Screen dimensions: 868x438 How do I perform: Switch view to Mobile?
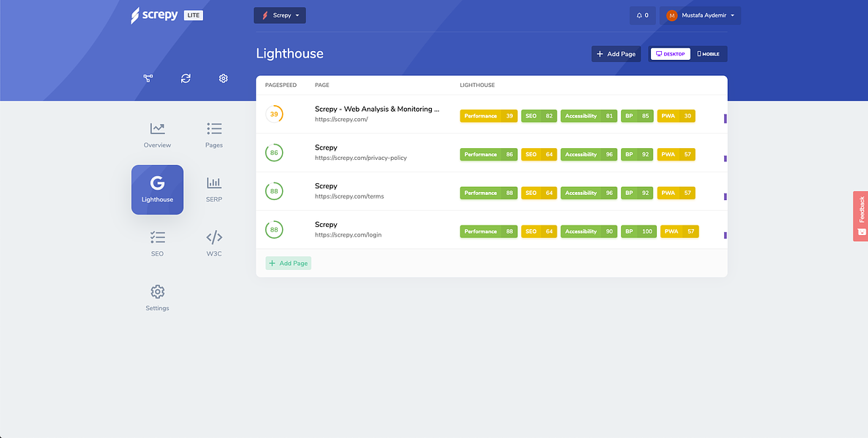coord(709,54)
